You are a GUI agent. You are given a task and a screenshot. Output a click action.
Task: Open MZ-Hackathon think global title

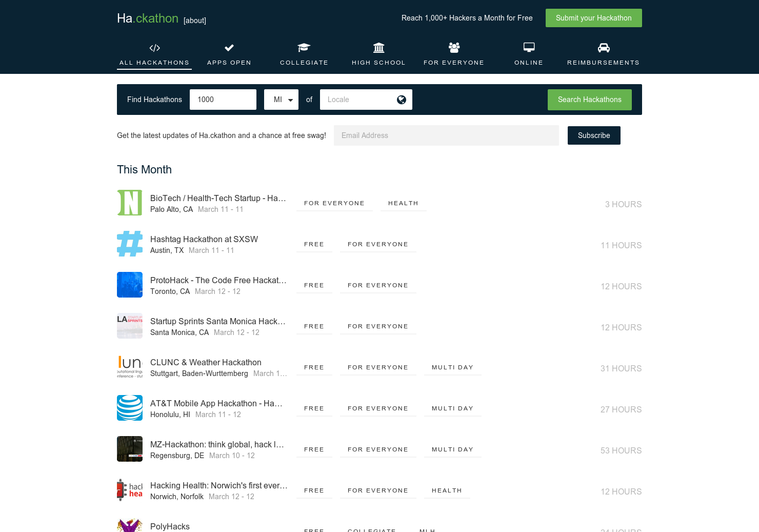(217, 444)
